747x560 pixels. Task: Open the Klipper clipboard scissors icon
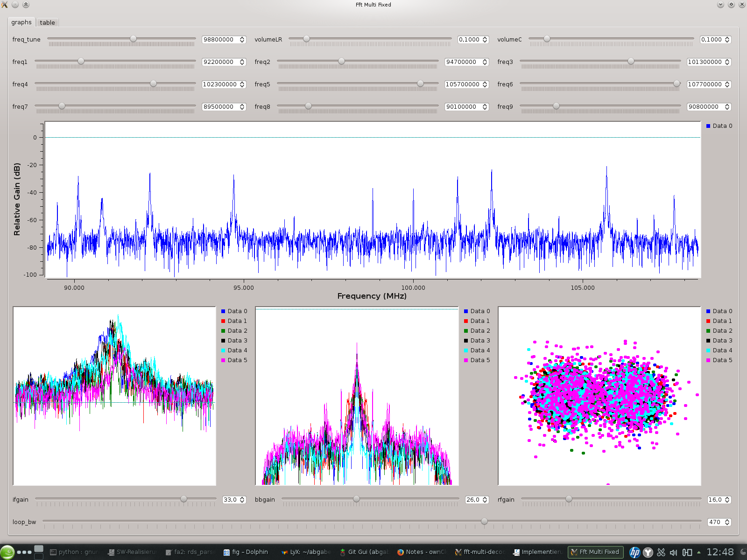(661, 552)
